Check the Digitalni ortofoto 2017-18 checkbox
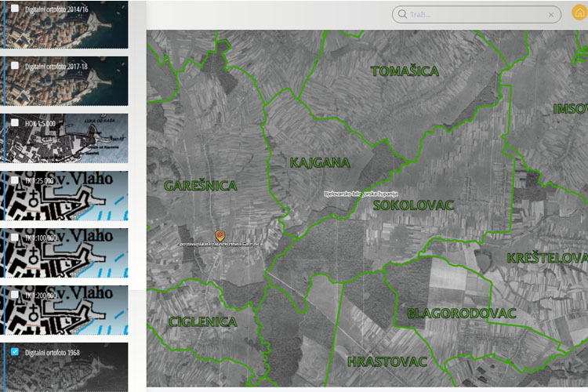588x392 pixels. pos(15,66)
